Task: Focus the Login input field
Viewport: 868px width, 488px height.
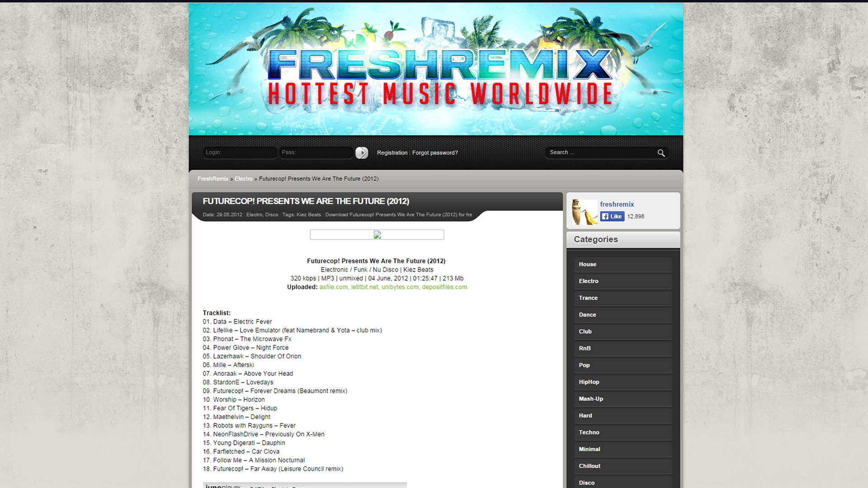Action: (x=239, y=153)
